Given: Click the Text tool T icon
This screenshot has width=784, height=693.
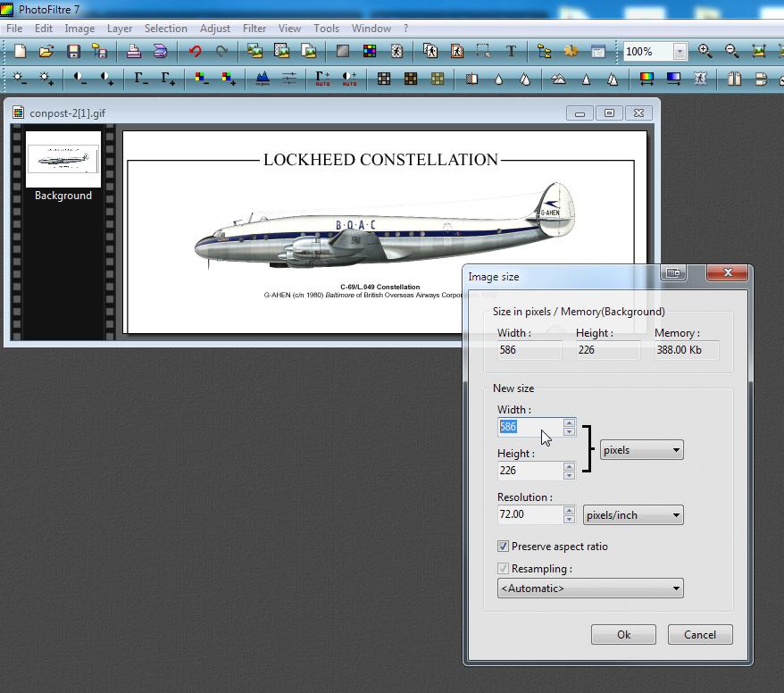Looking at the screenshot, I should tap(511, 51).
